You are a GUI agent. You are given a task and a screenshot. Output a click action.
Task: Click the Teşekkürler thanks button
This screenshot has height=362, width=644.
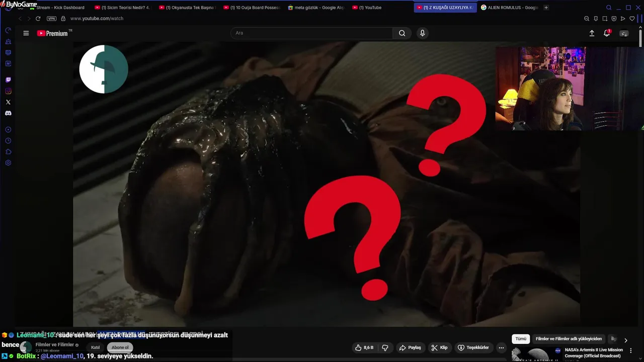[x=473, y=347]
